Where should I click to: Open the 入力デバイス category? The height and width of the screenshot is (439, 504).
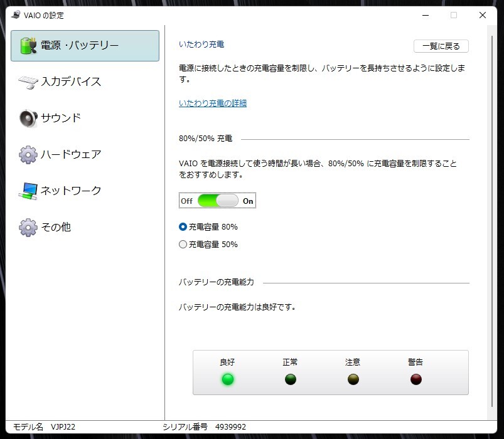(x=85, y=82)
